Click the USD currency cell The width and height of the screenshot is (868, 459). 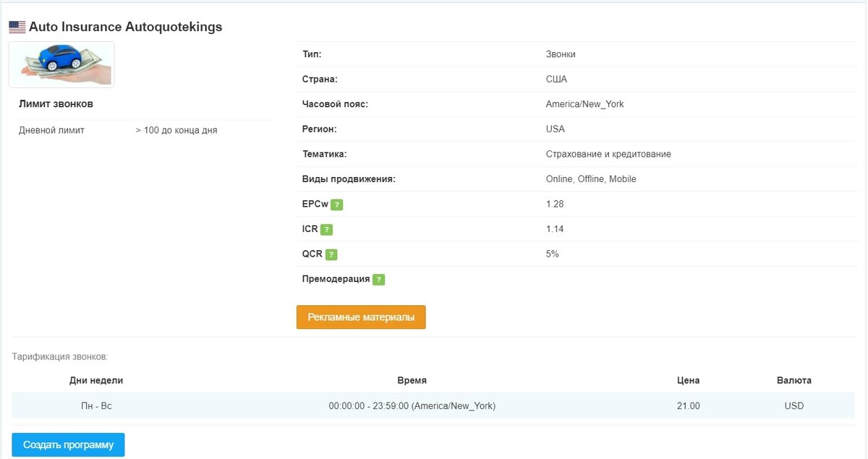[794, 406]
